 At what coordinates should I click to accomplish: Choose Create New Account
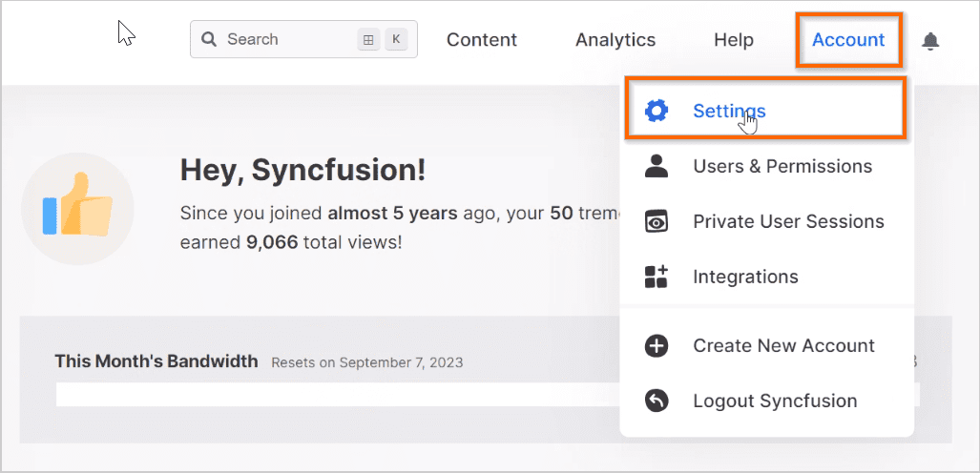tap(766, 345)
